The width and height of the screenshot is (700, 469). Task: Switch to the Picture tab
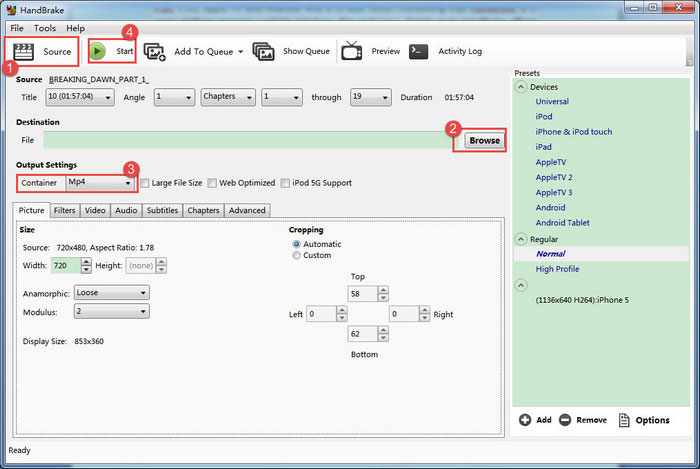[x=31, y=210]
